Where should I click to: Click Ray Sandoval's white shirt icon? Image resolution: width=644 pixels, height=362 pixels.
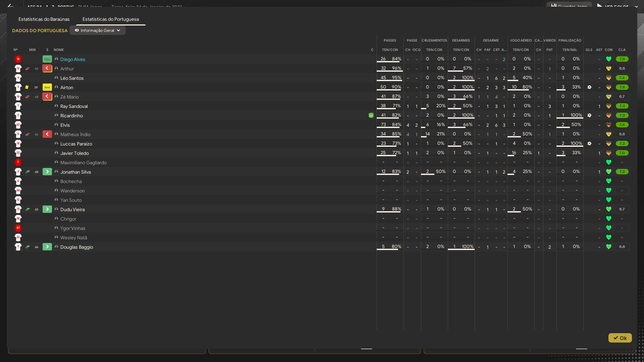(18, 106)
